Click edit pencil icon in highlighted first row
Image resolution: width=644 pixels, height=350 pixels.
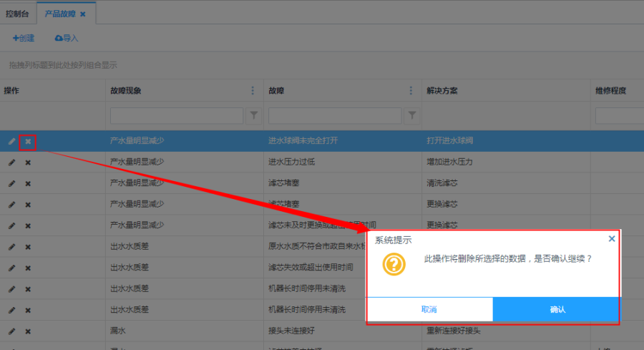click(11, 142)
